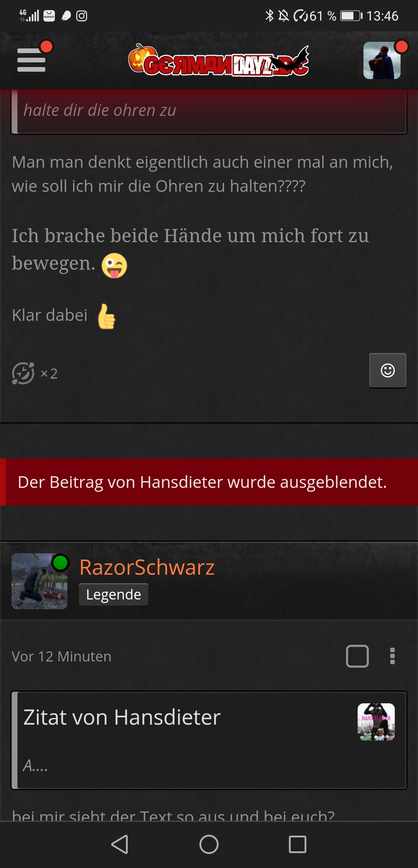Tap the thumbs-up emoji after Klar dabei
This screenshot has width=418, height=868.
point(106,316)
